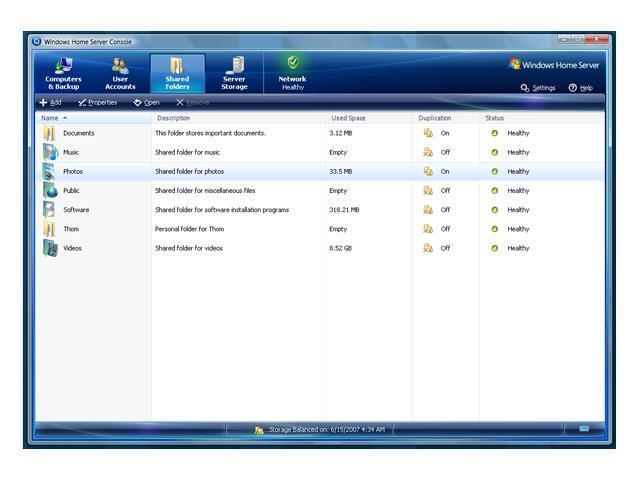Click the 3.12 MB used space value
Screen dimensions: 640x480
click(x=341, y=133)
